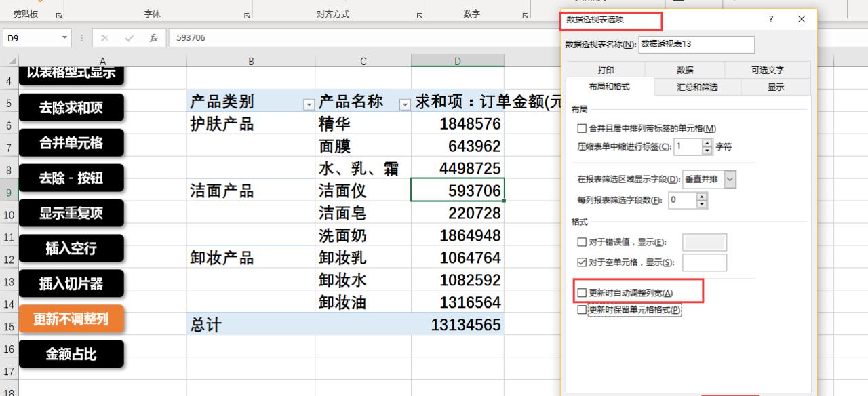Screen dimensions: 868x396
Task: Select cell 精华
Action: 363,124
